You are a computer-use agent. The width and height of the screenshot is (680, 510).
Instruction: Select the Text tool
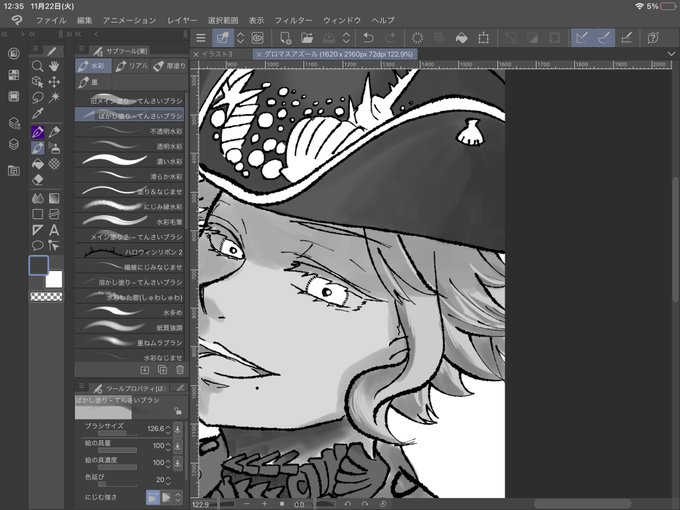[54, 230]
